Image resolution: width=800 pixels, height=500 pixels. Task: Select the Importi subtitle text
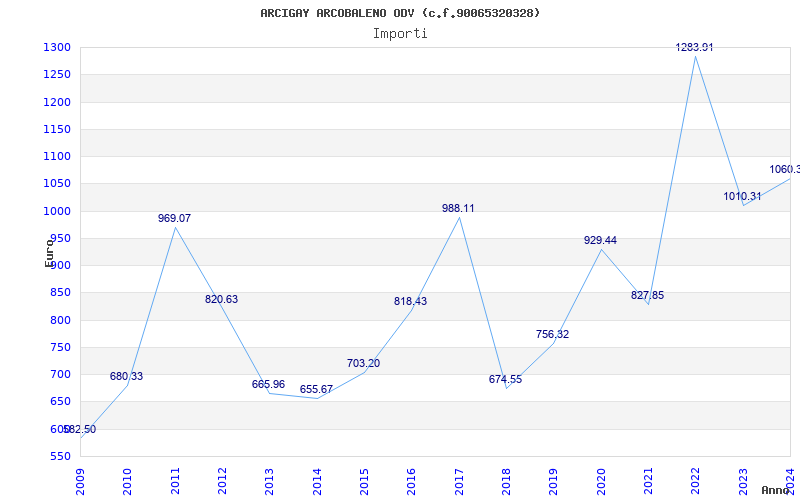400,34
